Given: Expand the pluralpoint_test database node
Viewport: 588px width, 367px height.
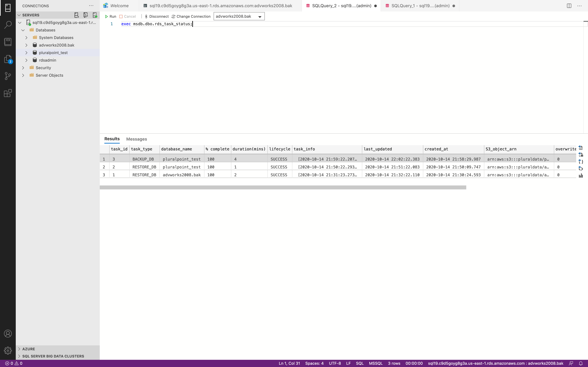Looking at the screenshot, I should tap(26, 53).
